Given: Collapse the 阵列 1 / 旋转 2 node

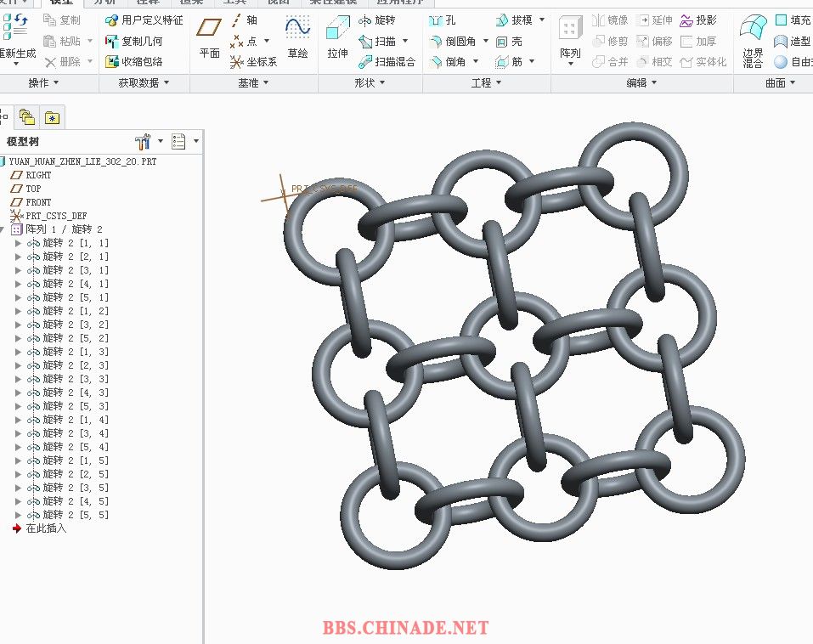Looking at the screenshot, I should tap(3, 229).
